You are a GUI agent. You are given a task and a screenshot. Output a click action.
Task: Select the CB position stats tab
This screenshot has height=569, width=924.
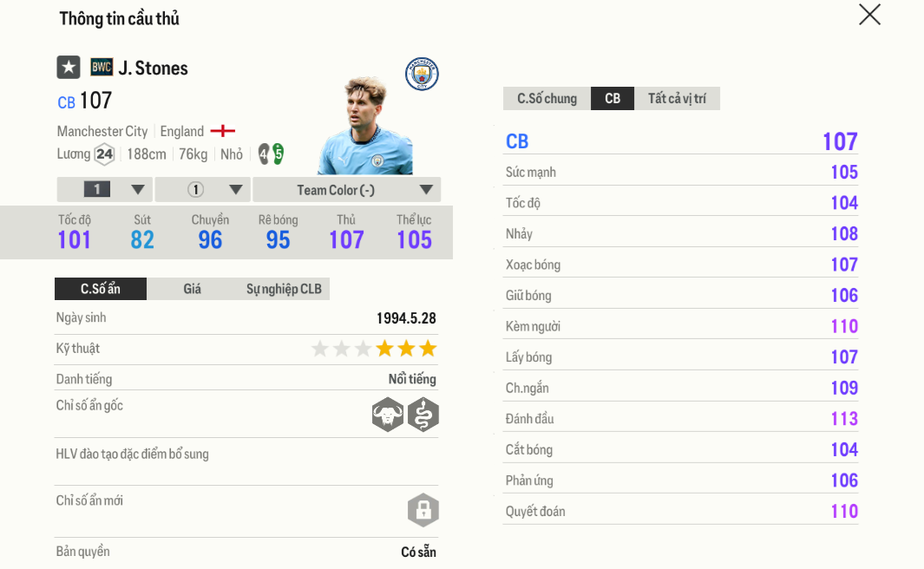[x=613, y=99]
